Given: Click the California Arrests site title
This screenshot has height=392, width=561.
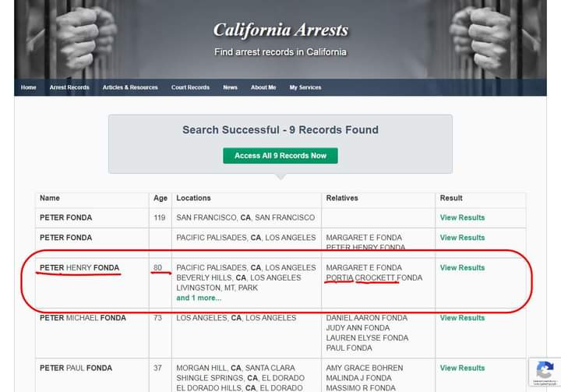Looking at the screenshot, I should pos(280,31).
